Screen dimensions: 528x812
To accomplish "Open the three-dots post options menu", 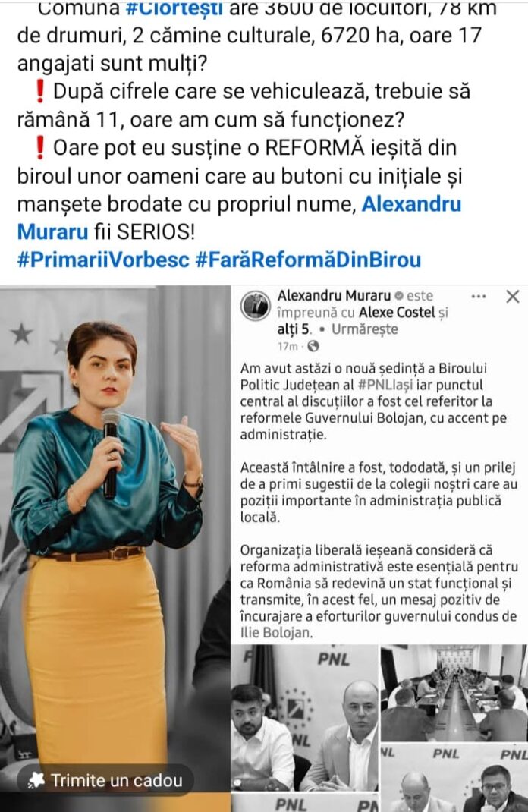I will [x=479, y=297].
